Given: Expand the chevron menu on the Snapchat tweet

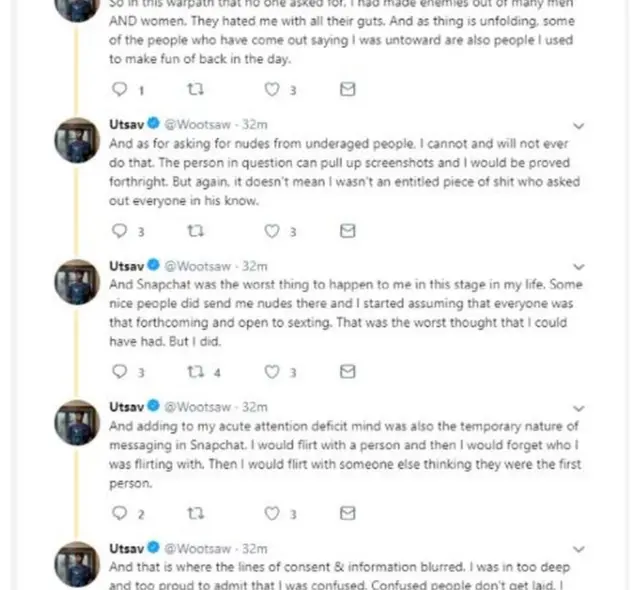Looking at the screenshot, I should (x=579, y=267).
